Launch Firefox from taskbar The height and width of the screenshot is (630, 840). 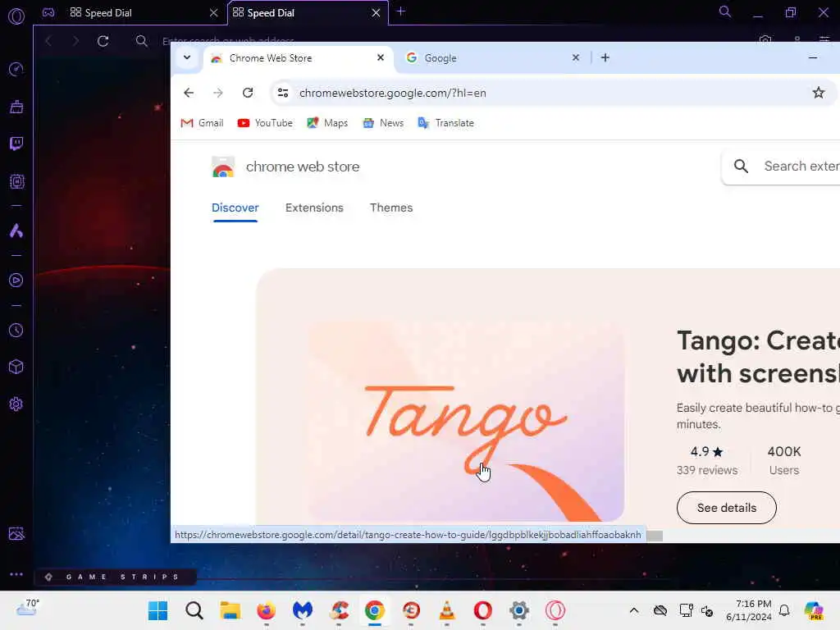coord(267,610)
